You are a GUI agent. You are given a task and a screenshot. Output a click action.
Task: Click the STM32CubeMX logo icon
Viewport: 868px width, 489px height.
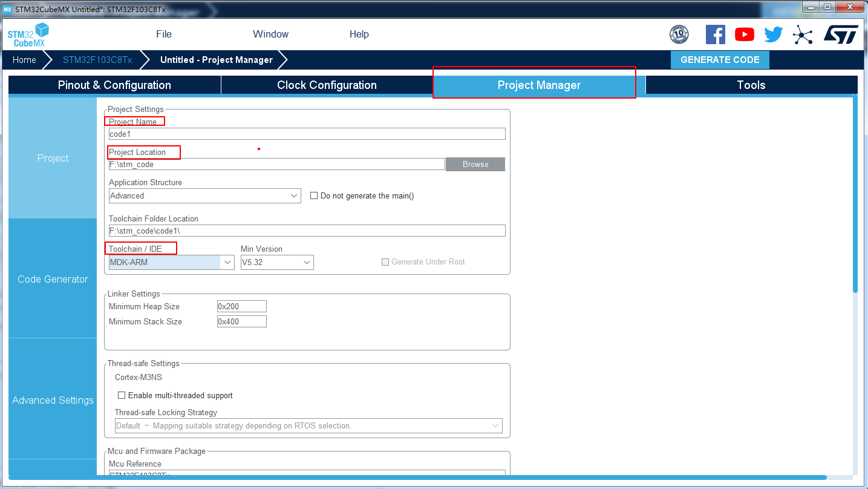pos(28,34)
